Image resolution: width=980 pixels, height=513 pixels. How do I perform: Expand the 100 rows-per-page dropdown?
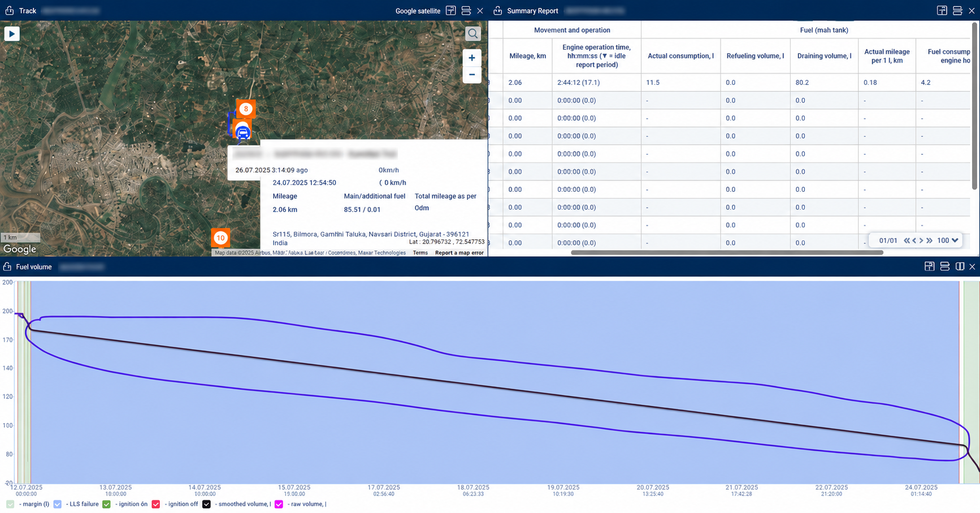[948, 240]
